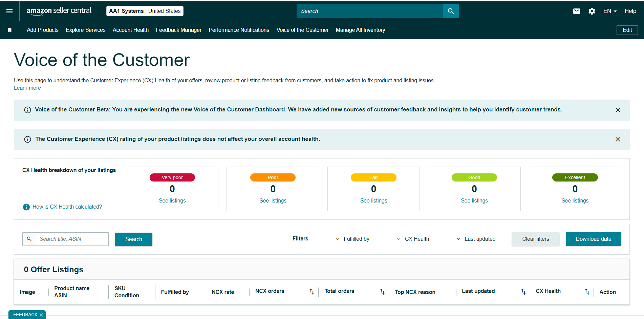644x319 pixels.
Task: Click the magnifier search button in header
Action: [451, 11]
